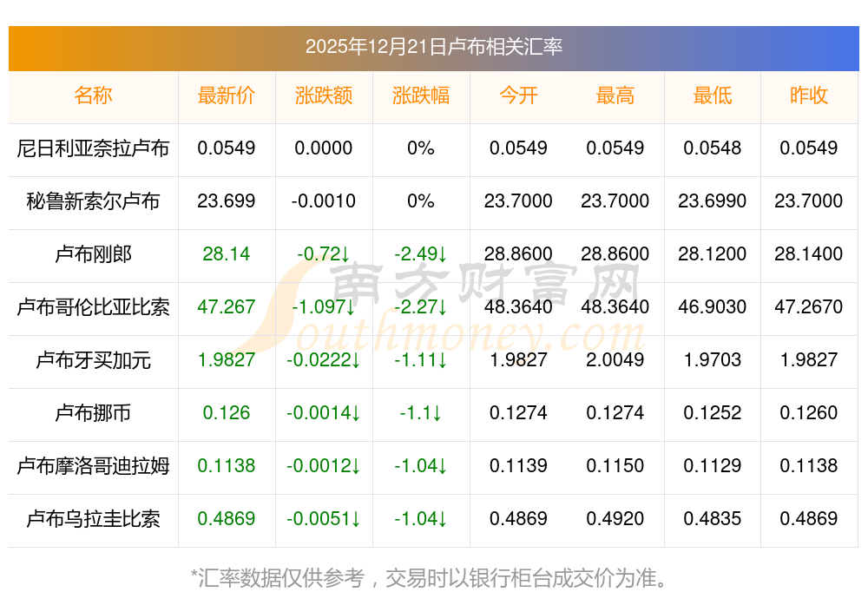The width and height of the screenshot is (868, 605).
Task: Click the 名称 column header
Action: [x=93, y=95]
